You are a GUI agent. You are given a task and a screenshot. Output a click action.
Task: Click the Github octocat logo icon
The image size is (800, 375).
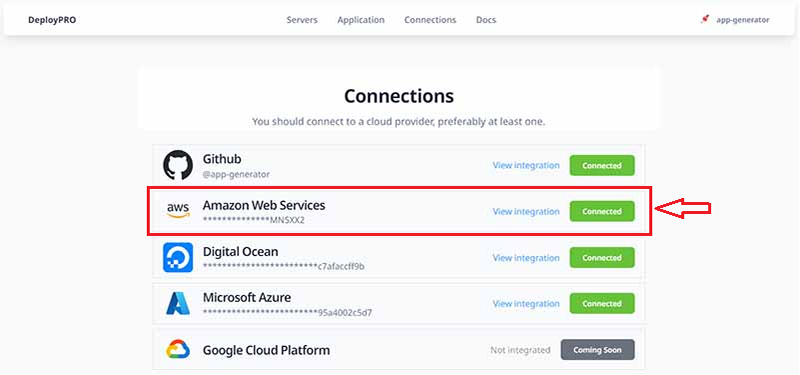point(178,165)
